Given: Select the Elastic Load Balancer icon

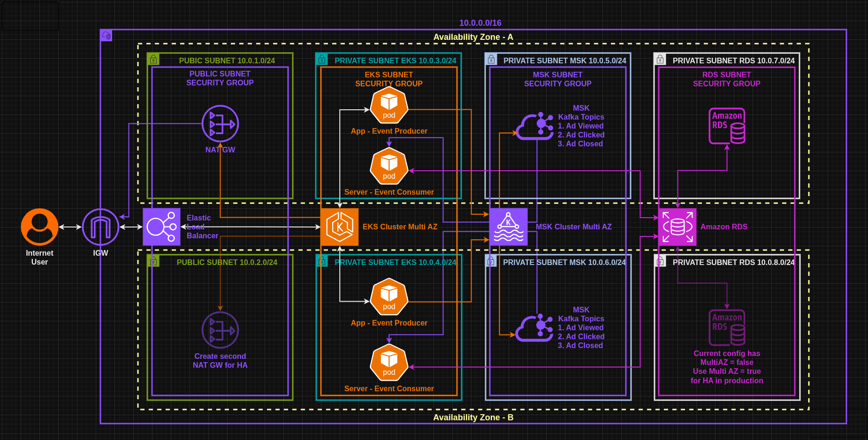Looking at the screenshot, I should 161,227.
